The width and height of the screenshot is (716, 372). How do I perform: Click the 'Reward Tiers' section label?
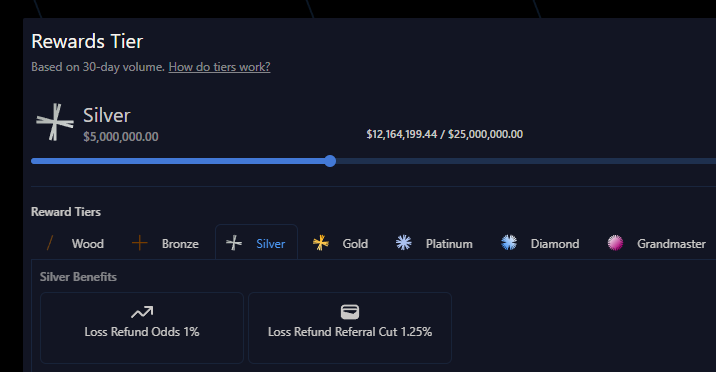(66, 212)
